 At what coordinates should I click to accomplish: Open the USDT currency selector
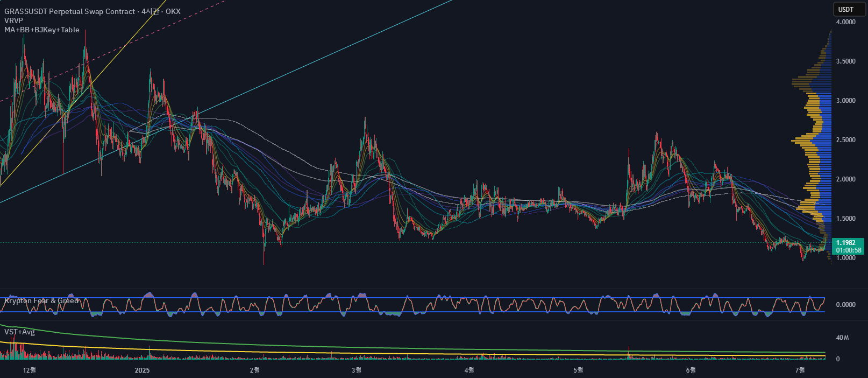coord(849,9)
